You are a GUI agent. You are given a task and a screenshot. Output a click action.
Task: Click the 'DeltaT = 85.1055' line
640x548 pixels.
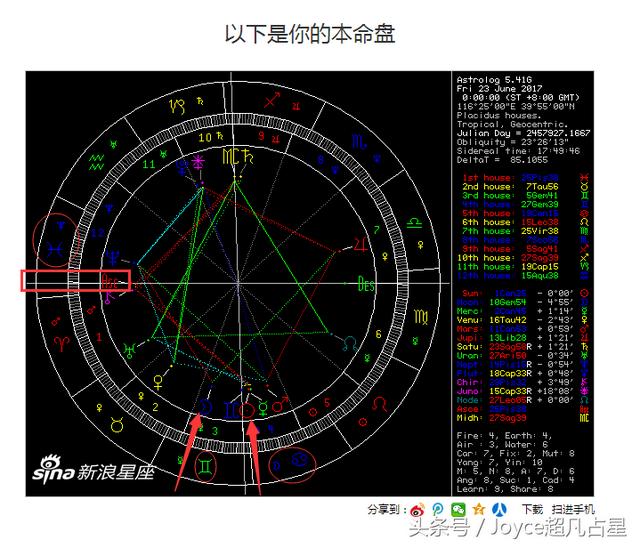pos(502,160)
